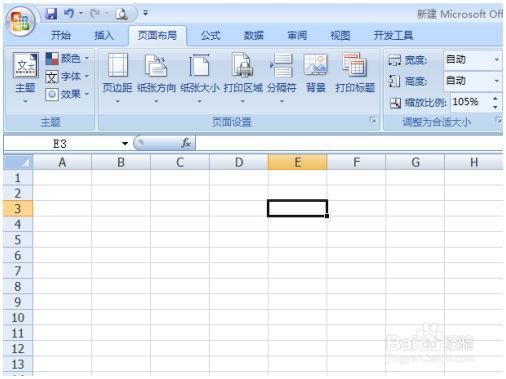Switch to the 公式 tab
This screenshot has height=379, width=506.
pyautogui.click(x=211, y=35)
